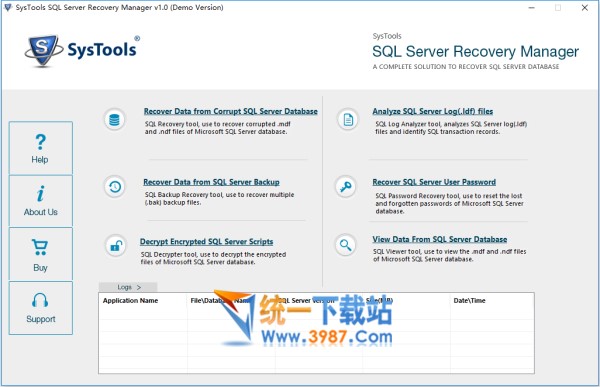Click the SysTools shield logo
Viewport: 600px width, 387px height.
[x=43, y=51]
